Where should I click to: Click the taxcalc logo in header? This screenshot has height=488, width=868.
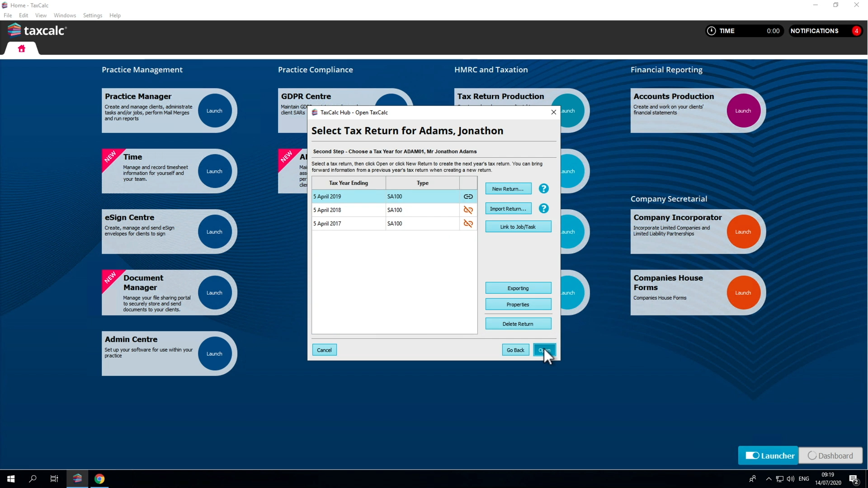(38, 30)
